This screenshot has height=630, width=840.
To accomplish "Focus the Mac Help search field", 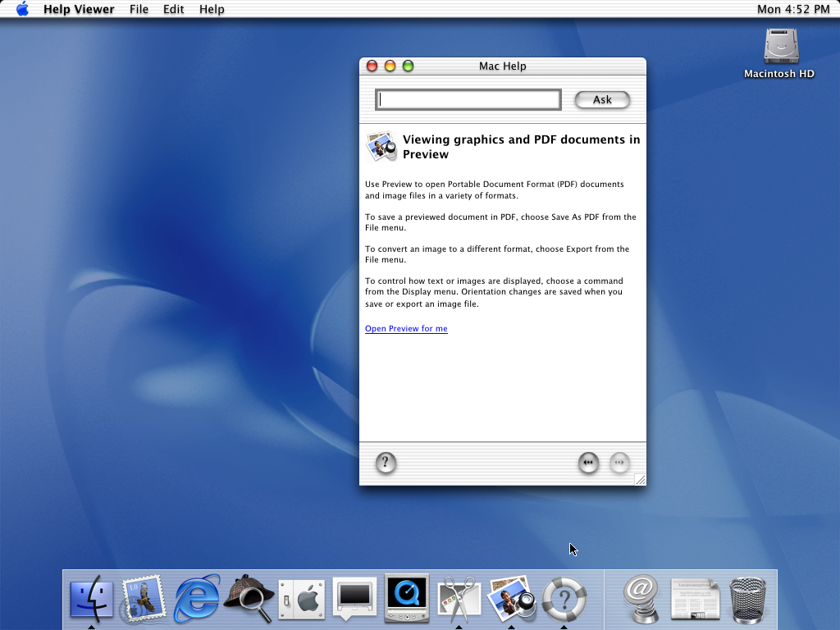I will pyautogui.click(x=468, y=99).
